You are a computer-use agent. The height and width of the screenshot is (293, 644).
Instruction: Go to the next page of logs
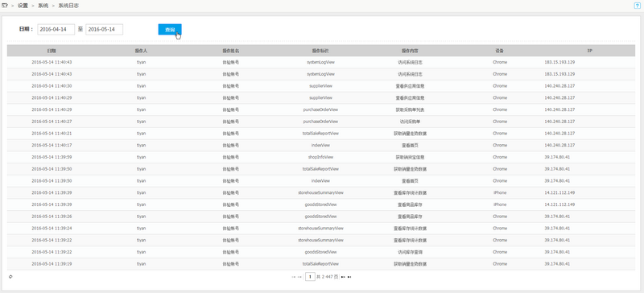(343, 277)
